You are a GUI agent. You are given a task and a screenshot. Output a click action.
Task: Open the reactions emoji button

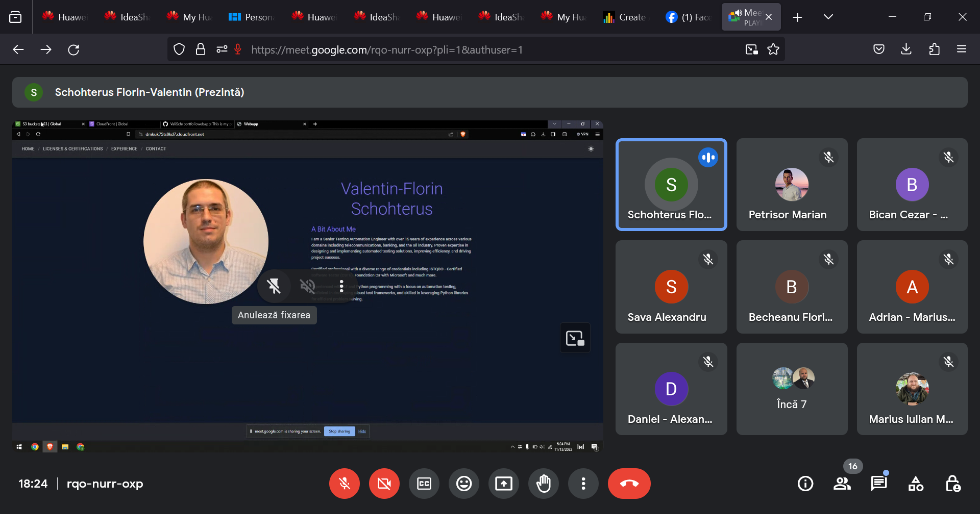[463, 484]
